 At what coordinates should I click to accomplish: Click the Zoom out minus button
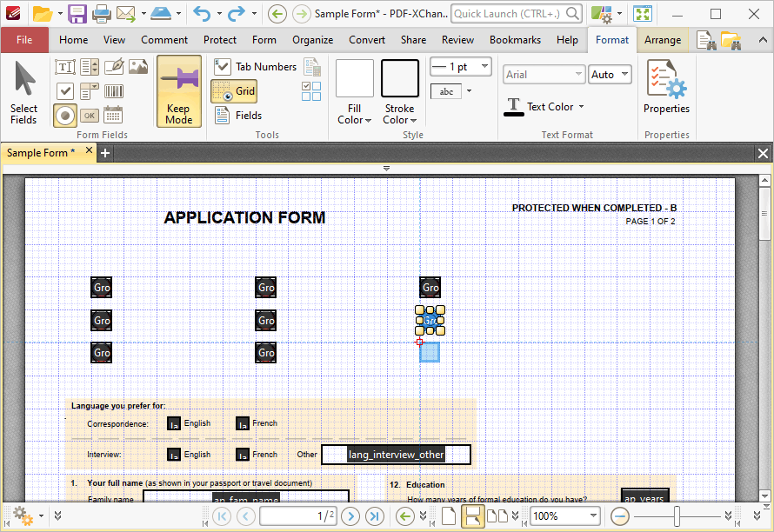pos(619,516)
